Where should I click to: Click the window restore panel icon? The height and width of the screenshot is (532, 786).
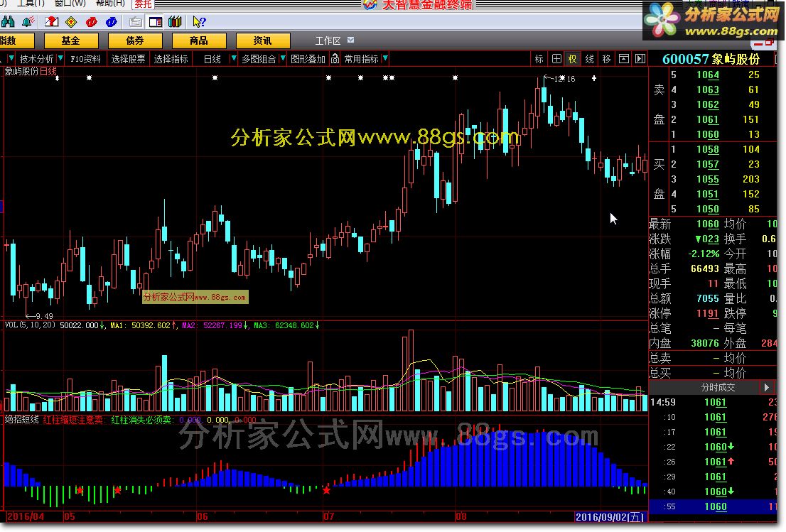623,59
